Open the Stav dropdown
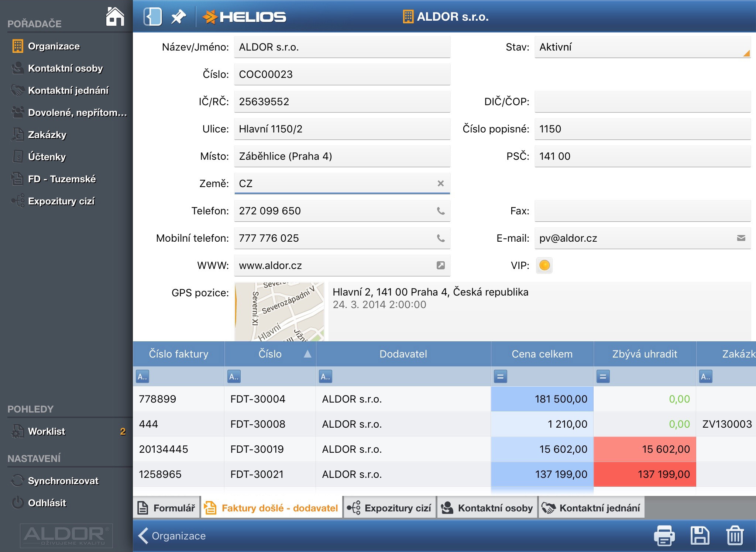The width and height of the screenshot is (756, 552). [x=643, y=47]
